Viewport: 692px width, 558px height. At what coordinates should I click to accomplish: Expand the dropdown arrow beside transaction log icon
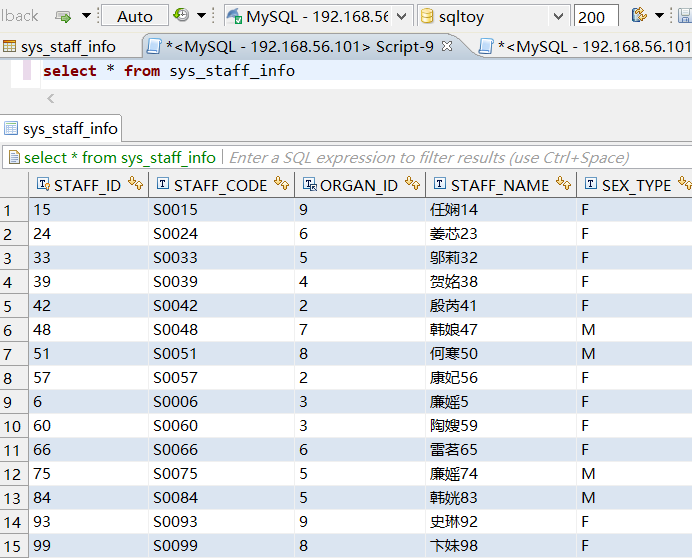tap(201, 16)
